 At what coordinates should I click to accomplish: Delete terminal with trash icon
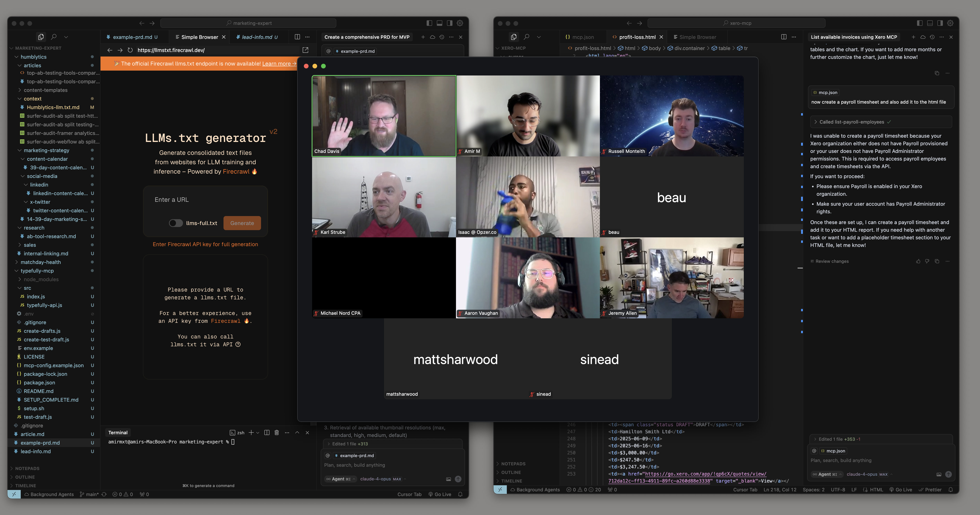[276, 432]
